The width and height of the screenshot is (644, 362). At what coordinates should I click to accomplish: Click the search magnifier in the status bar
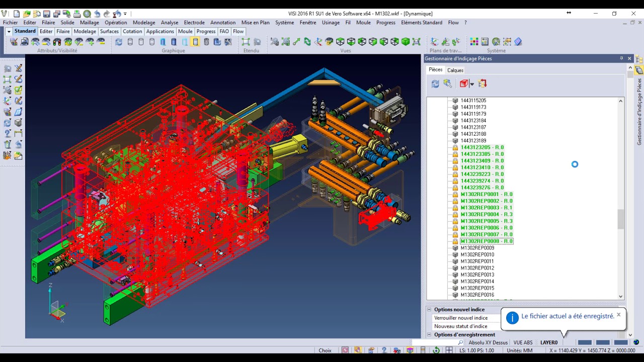click(460, 342)
